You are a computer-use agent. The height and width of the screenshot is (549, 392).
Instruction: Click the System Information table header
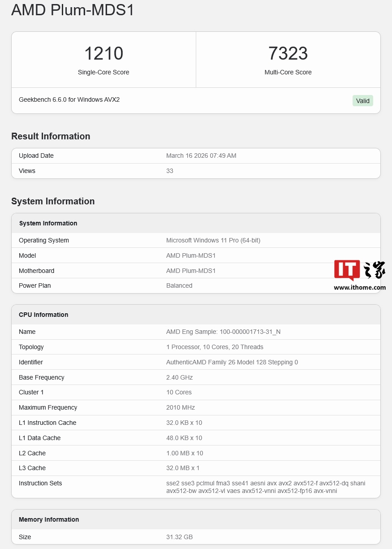click(x=48, y=223)
